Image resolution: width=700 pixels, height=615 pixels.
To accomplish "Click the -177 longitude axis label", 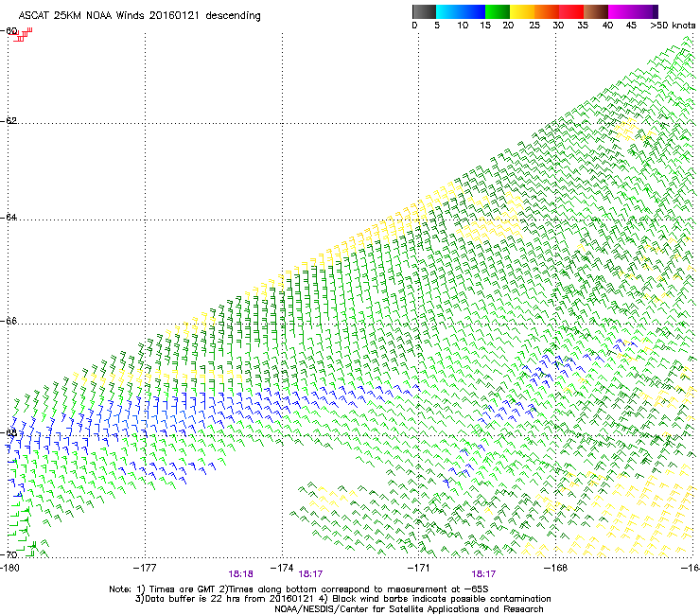I will (x=145, y=568).
